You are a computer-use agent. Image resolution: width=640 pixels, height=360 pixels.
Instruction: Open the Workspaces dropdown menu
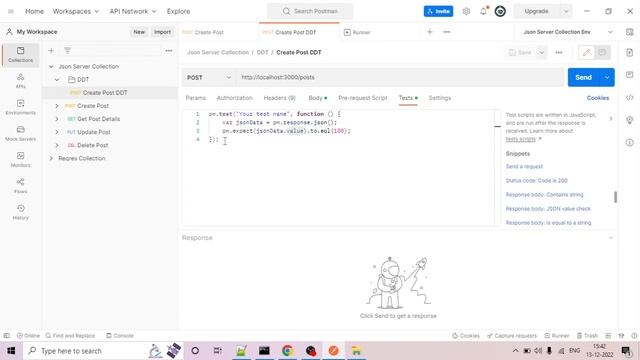[x=76, y=11]
